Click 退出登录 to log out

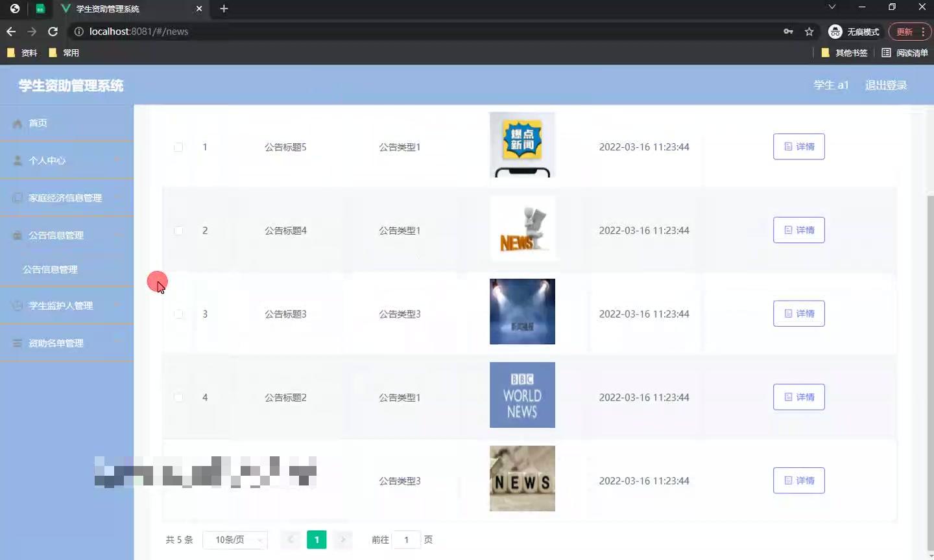point(886,85)
